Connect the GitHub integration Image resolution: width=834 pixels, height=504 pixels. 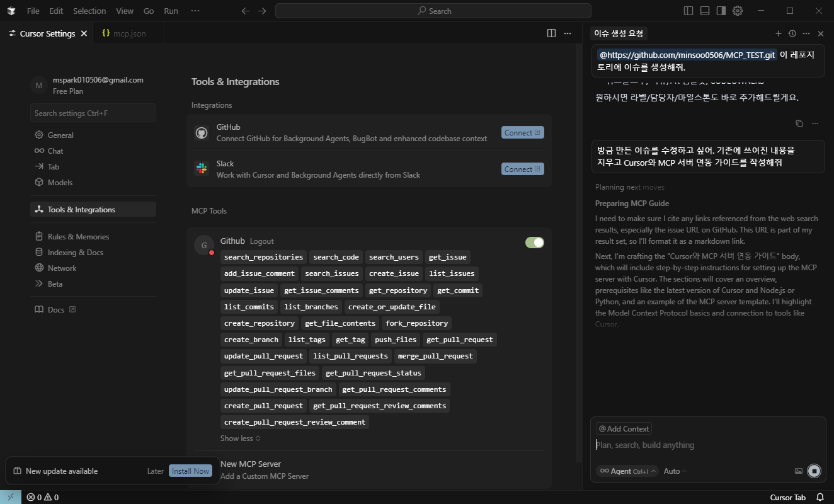523,132
